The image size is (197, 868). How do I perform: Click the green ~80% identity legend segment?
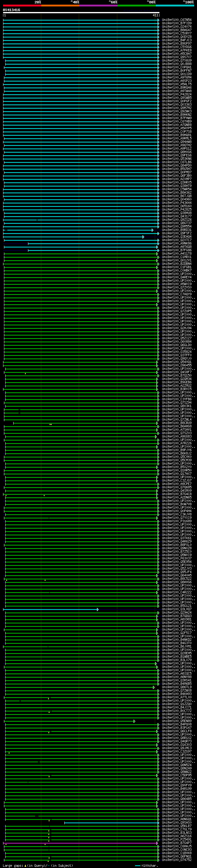[x=137, y=6]
